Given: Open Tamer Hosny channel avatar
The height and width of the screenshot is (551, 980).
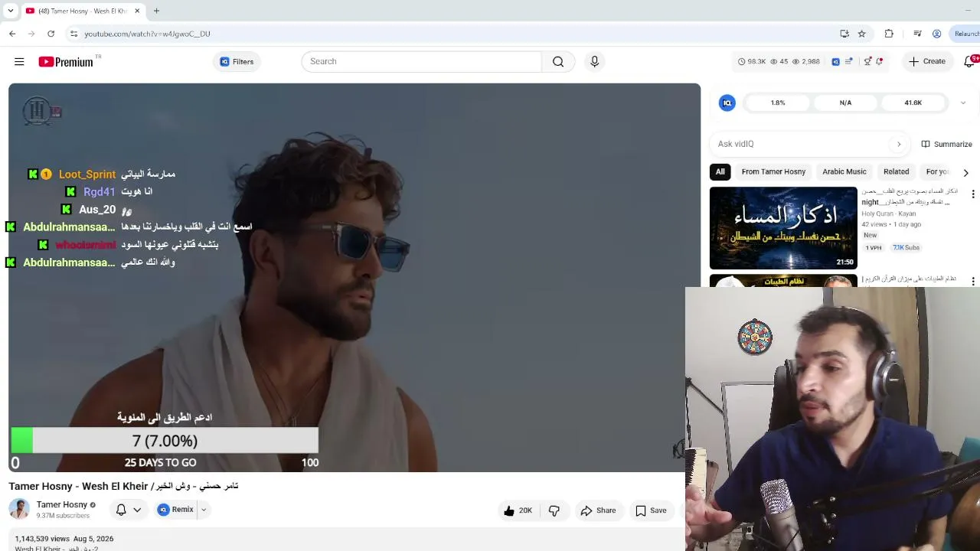Looking at the screenshot, I should (x=19, y=509).
